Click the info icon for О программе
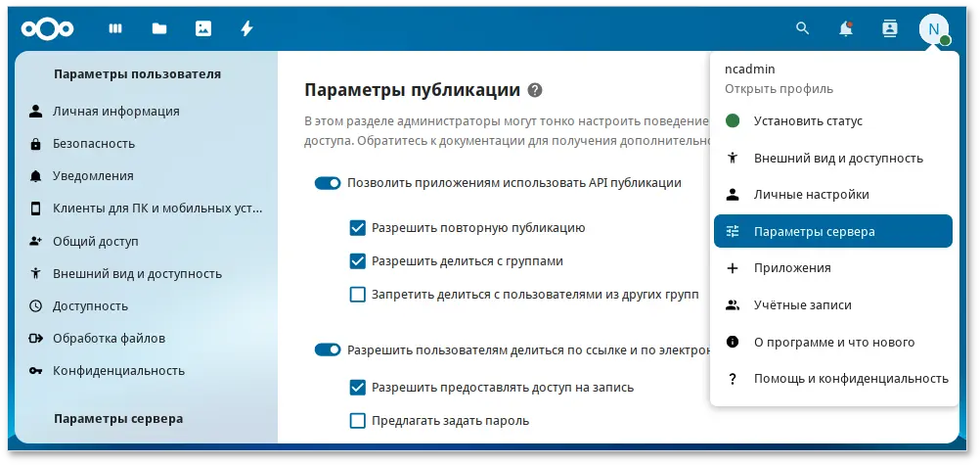 733,343
